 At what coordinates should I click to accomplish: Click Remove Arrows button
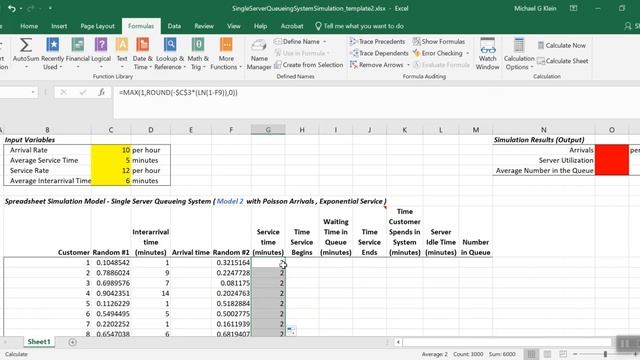click(x=376, y=65)
